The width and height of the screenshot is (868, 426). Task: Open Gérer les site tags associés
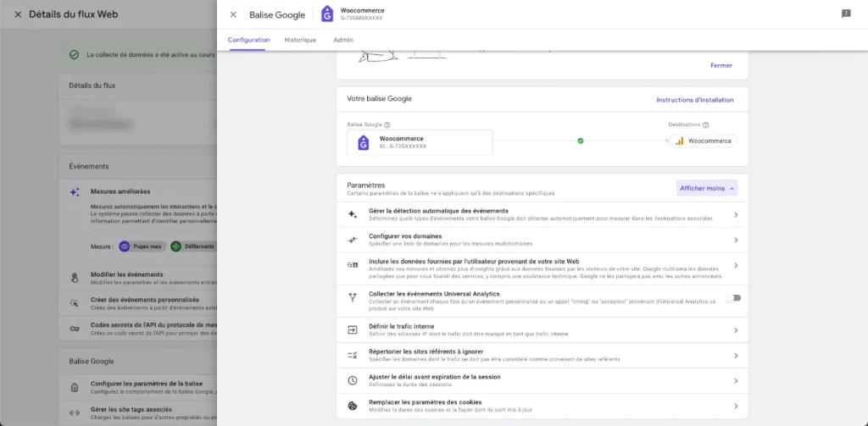pos(137,412)
